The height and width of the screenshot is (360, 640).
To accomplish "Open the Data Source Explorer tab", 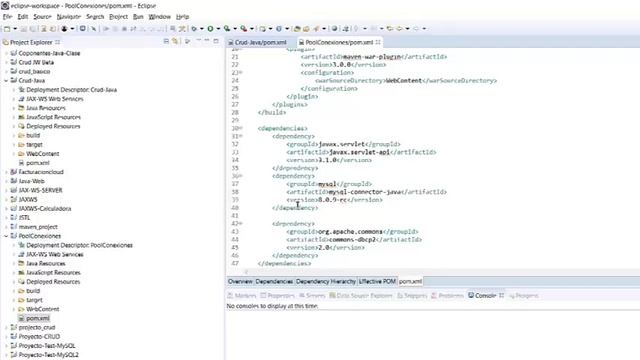I will pyautogui.click(x=361, y=296).
